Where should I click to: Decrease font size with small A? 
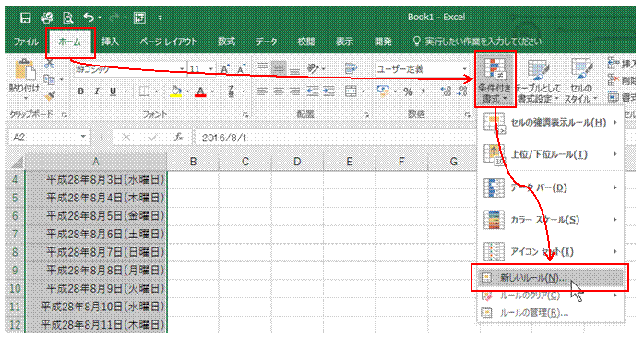(x=241, y=69)
